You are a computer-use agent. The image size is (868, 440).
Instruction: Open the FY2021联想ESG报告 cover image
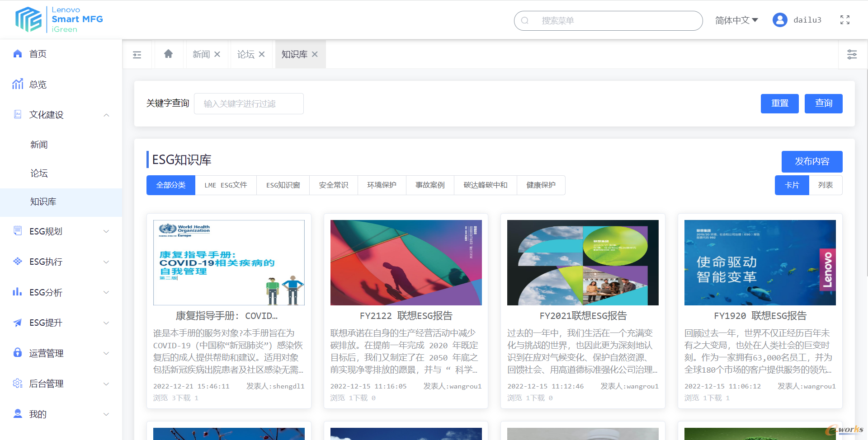[583, 262]
